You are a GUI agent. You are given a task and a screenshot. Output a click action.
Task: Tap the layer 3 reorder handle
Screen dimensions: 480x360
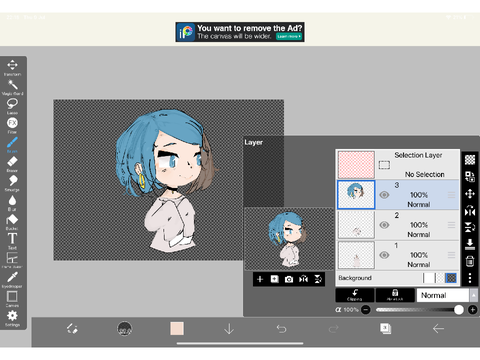pos(451,195)
